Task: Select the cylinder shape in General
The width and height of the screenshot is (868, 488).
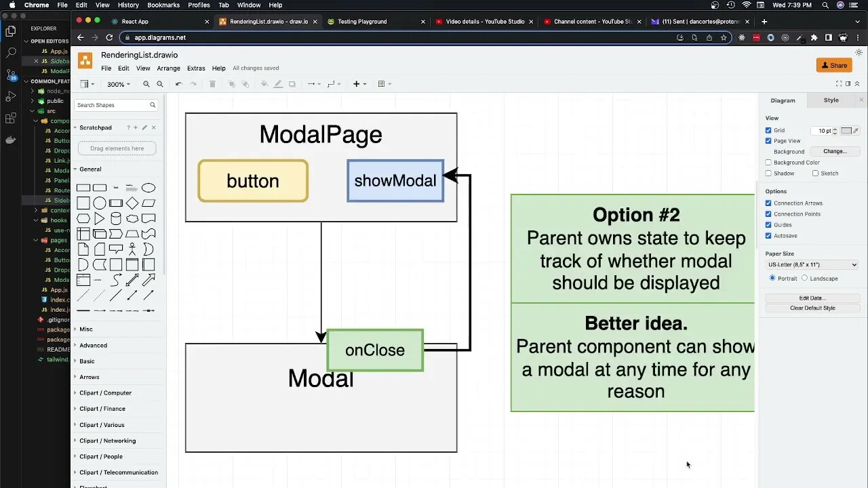Action: [116, 218]
